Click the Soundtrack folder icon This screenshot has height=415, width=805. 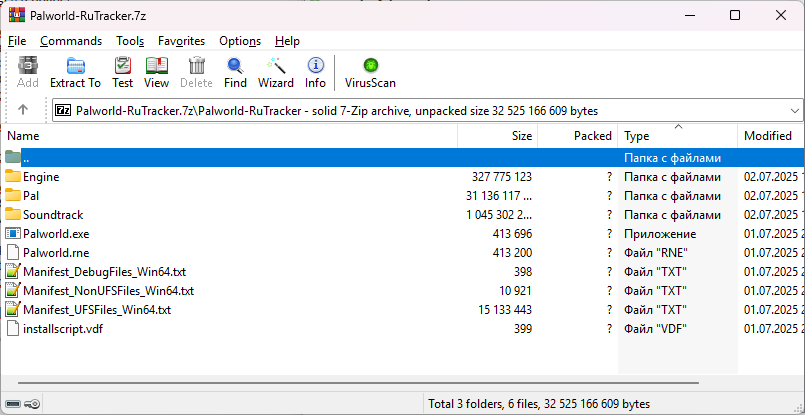[x=13, y=215]
